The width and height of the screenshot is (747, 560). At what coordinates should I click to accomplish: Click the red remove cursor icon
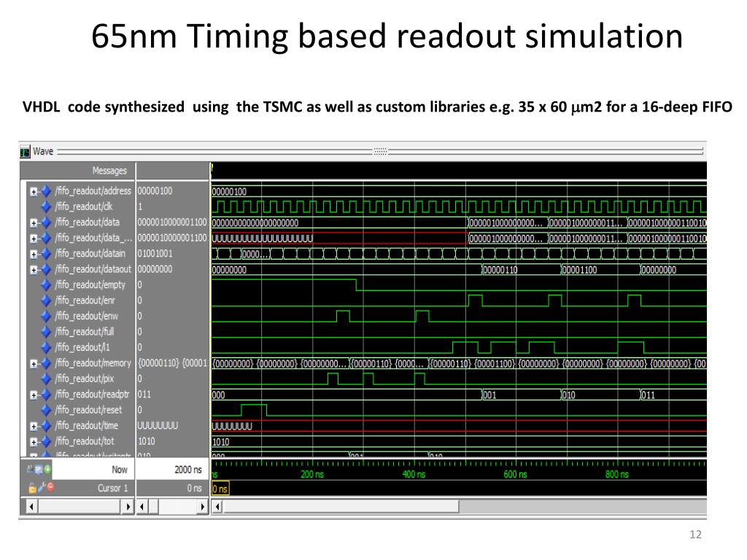[x=50, y=487]
